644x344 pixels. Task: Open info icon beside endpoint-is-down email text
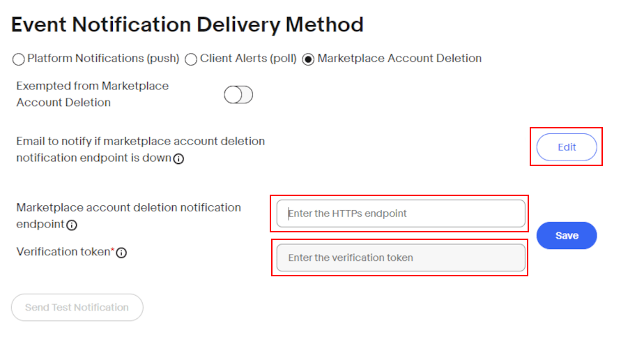178,158
